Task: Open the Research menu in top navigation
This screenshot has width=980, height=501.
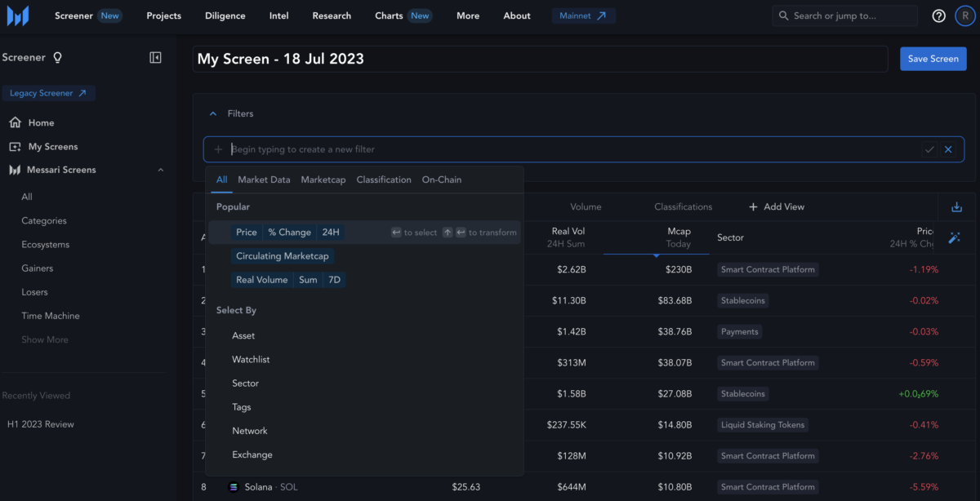Action: point(332,16)
